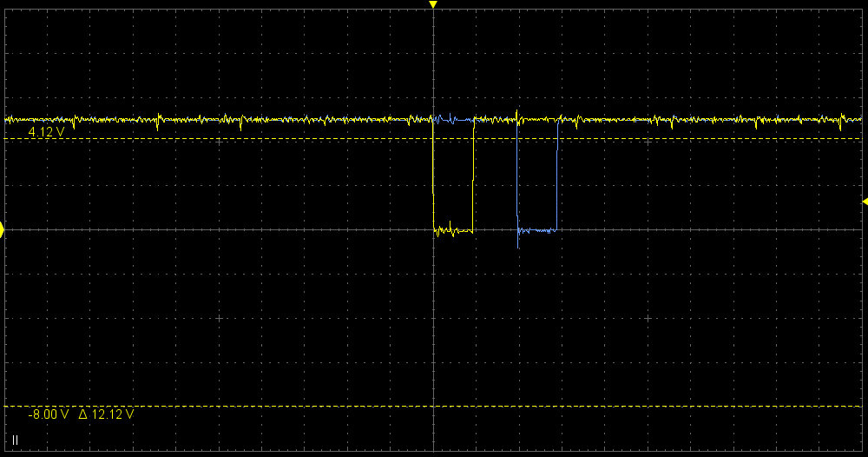Screen dimensions: 868x457
Task: Select the trigger level arrow on right edge
Action: [864, 202]
